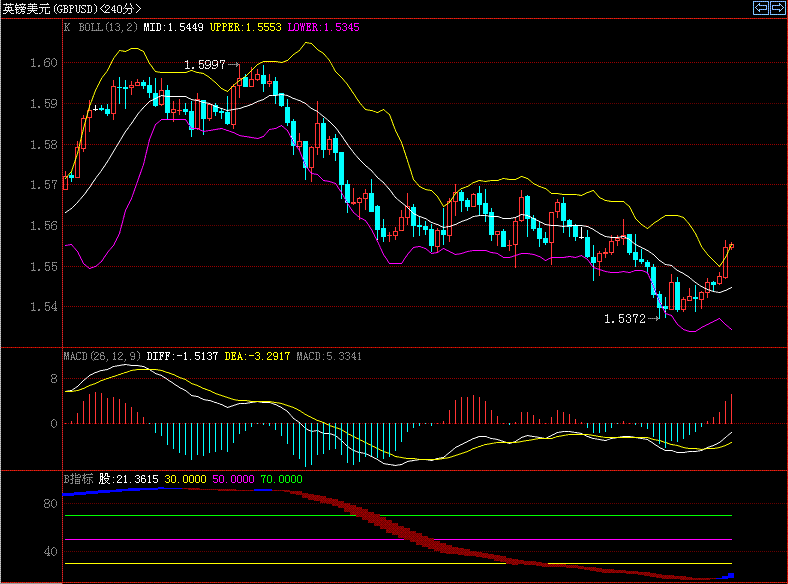Click the green 70.0000 level label
The width and height of the screenshot is (788, 584).
point(281,479)
